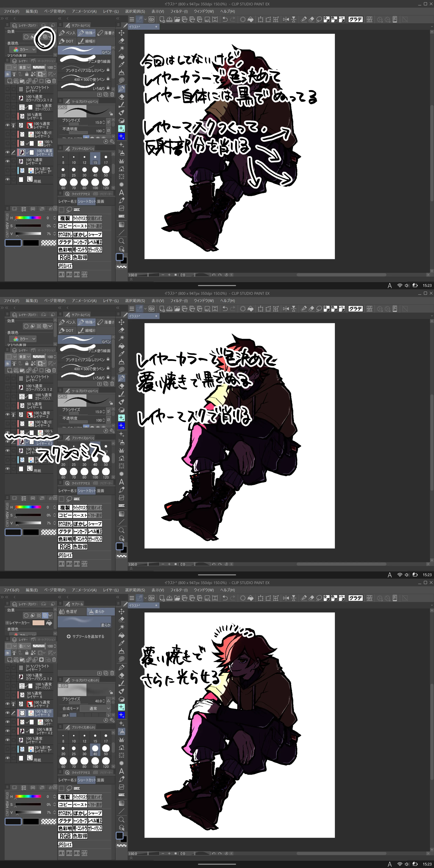Hide 覆い焼 レイヤー 5 in the bottom window
This screenshot has height=868, width=434.
click(7, 713)
